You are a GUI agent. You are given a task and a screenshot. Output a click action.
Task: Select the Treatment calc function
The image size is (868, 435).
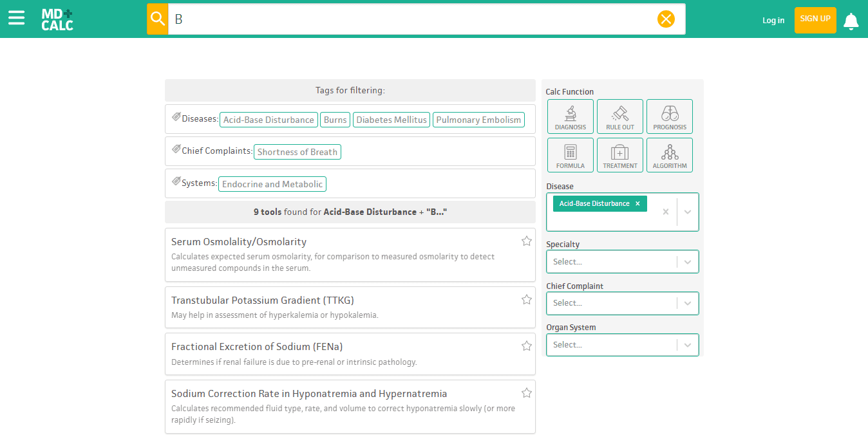(x=620, y=155)
